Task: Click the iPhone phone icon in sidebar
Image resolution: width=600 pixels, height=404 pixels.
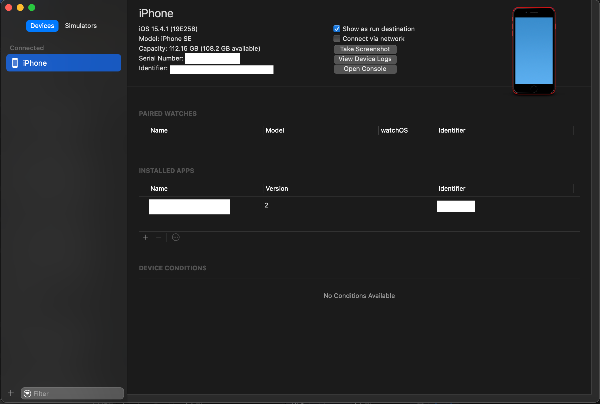Action: pyautogui.click(x=15, y=63)
